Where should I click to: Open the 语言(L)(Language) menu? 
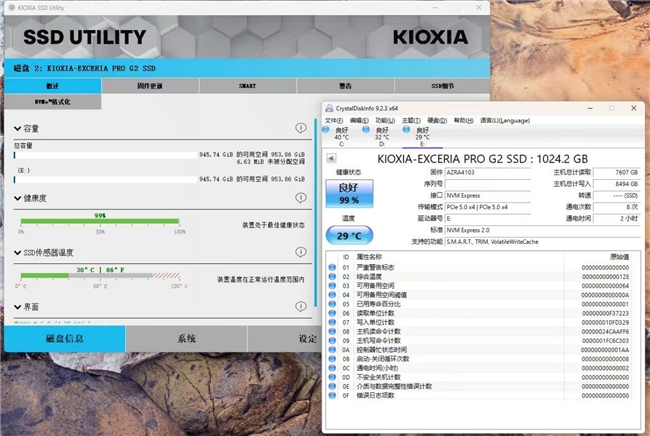[505, 121]
